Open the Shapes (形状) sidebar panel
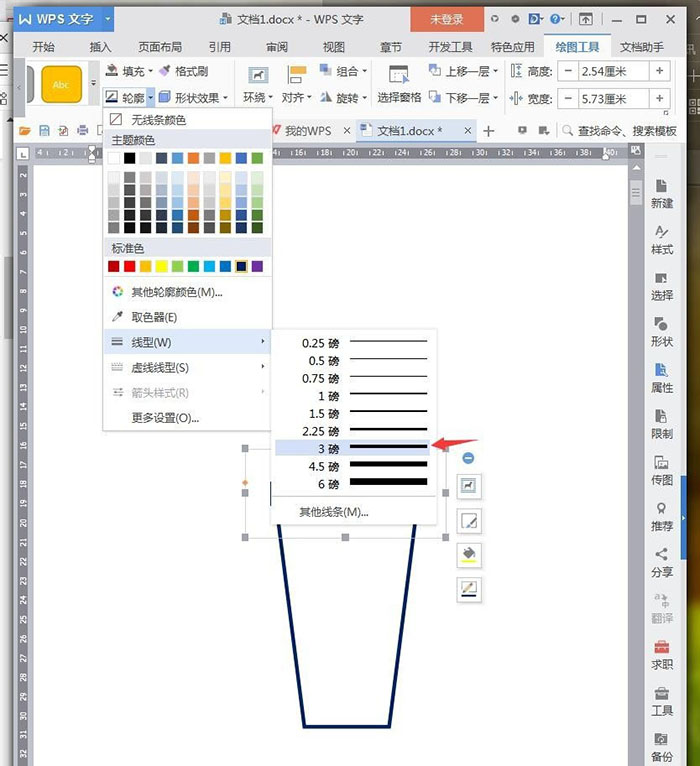The image size is (700, 766). tap(661, 330)
